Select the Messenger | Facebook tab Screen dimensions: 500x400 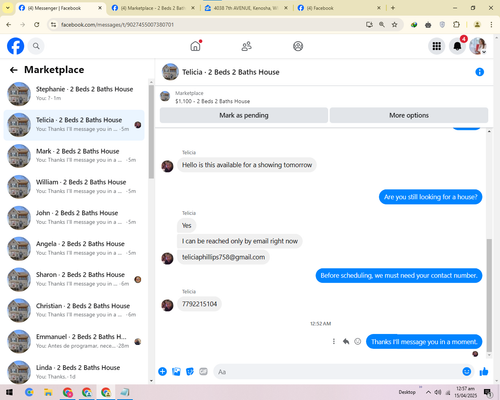pyautogui.click(x=60, y=8)
